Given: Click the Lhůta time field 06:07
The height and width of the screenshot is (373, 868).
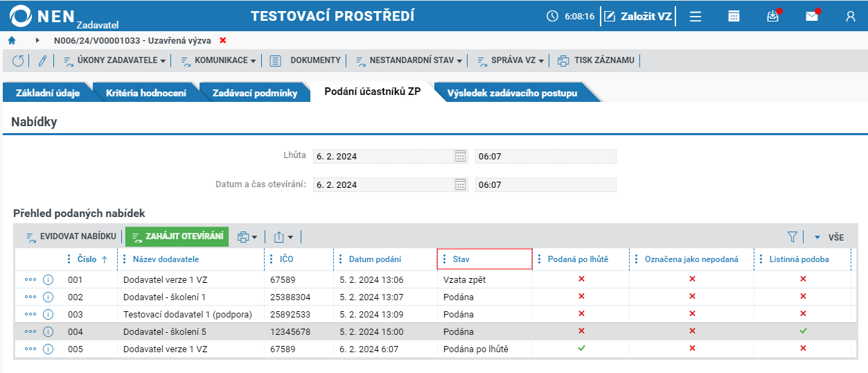Looking at the screenshot, I should [545, 157].
